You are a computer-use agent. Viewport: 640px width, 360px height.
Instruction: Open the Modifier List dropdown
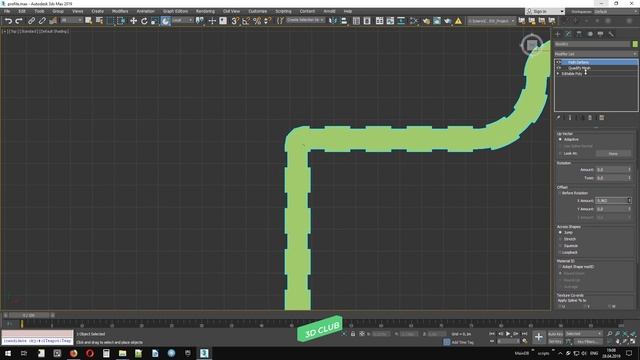point(596,54)
